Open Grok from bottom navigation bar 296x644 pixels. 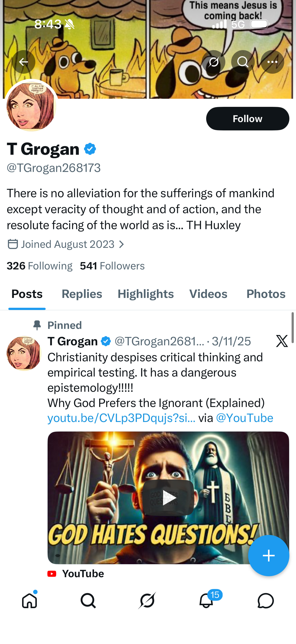pos(147,601)
